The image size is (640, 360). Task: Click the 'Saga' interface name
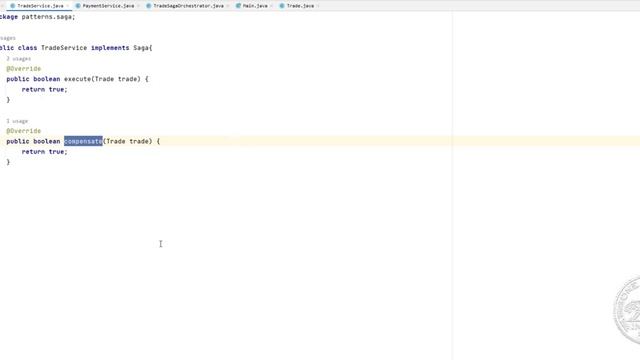141,48
